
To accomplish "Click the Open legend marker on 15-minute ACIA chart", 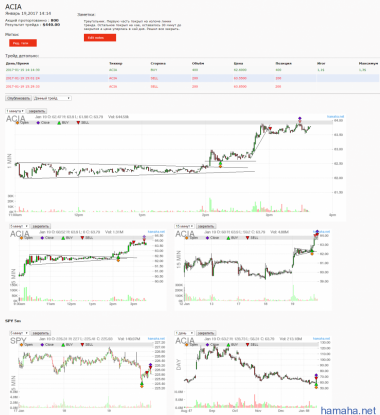I will (x=187, y=238).
